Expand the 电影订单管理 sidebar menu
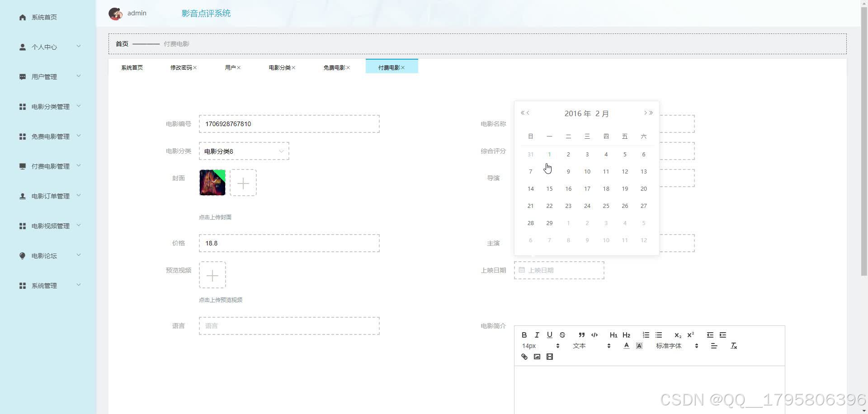 click(48, 196)
